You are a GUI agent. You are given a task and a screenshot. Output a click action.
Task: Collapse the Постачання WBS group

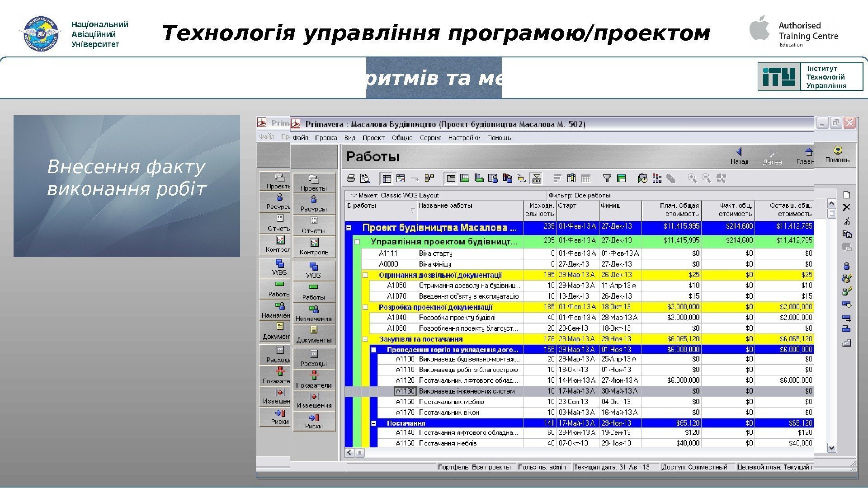[x=374, y=423]
